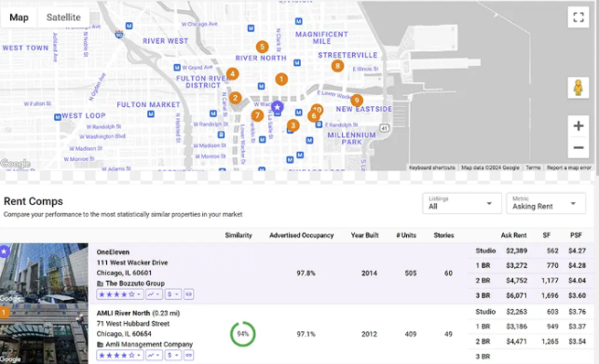599x364 pixels.
Task: Open AMLI River North dollar sign dropdown
Action: (x=173, y=356)
